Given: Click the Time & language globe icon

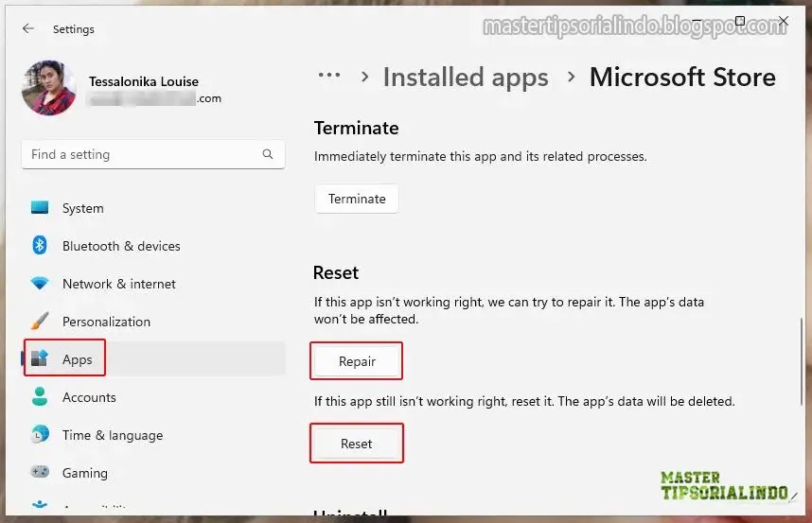Looking at the screenshot, I should (40, 434).
